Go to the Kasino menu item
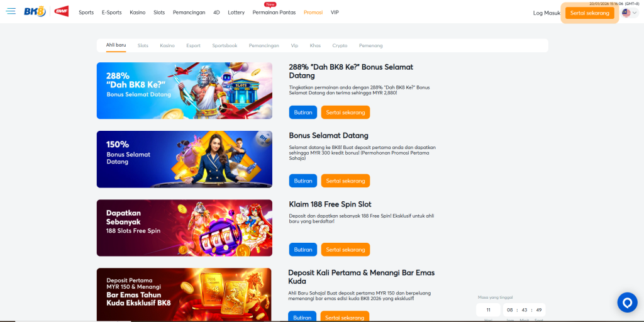The height and width of the screenshot is (322, 644). point(137,13)
